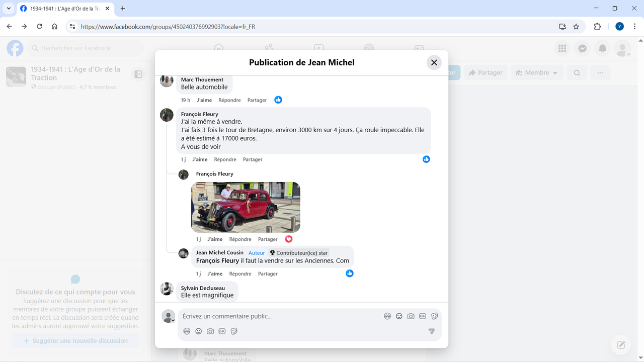This screenshot has height=362, width=644.
Task: Open a new browser tab
Action: [123, 9]
